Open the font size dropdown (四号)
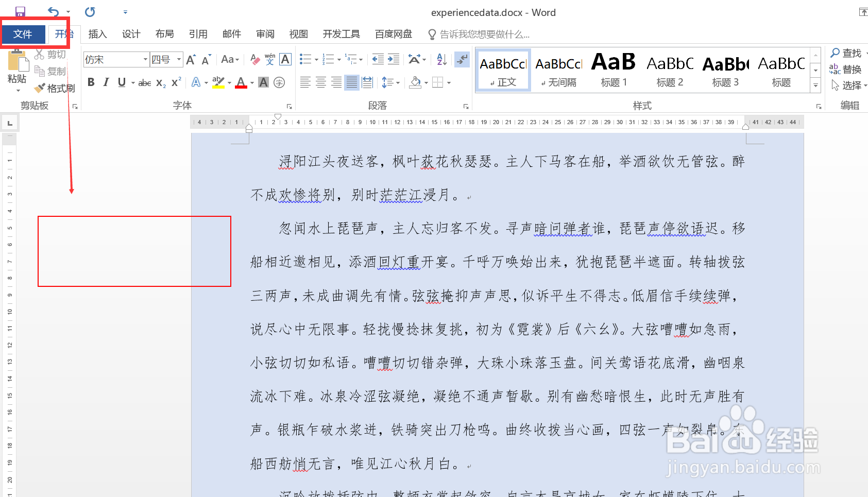Image resolution: width=868 pixels, height=497 pixels. tap(179, 60)
